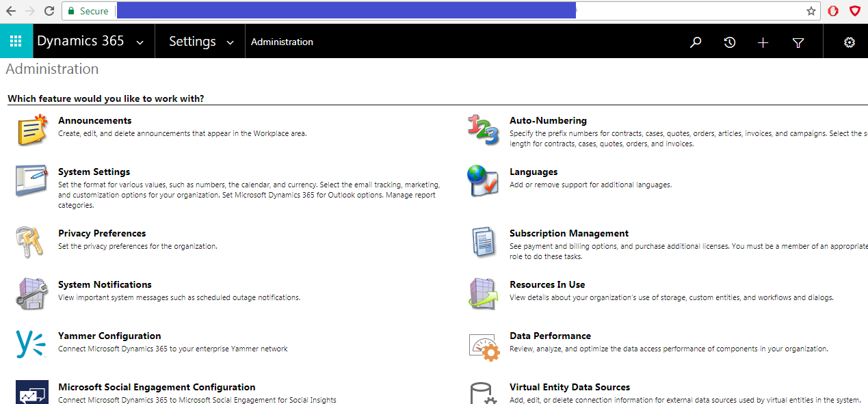Image resolution: width=868 pixels, height=404 pixels.
Task: Click the Subscription Management document icon
Action: (482, 242)
